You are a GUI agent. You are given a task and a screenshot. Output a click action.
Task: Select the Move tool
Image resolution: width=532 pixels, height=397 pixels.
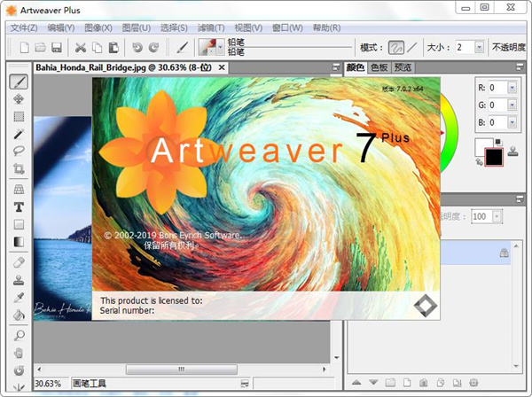click(19, 99)
